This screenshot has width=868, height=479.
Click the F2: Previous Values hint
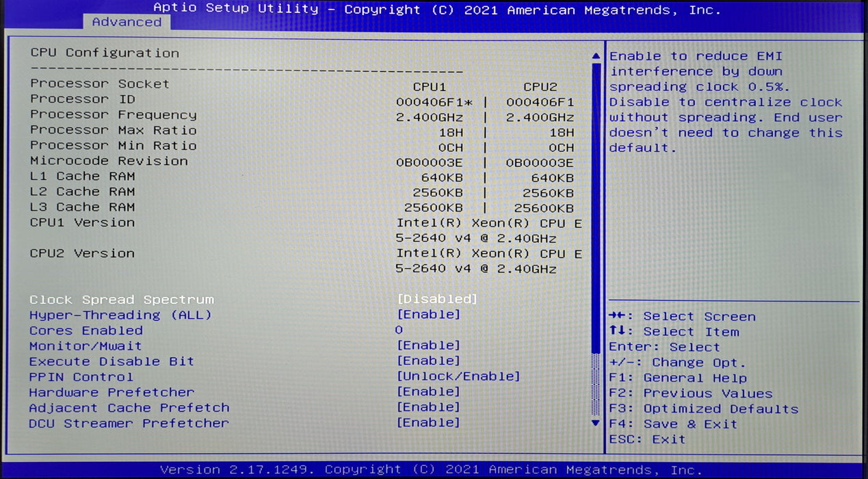[x=691, y=393]
